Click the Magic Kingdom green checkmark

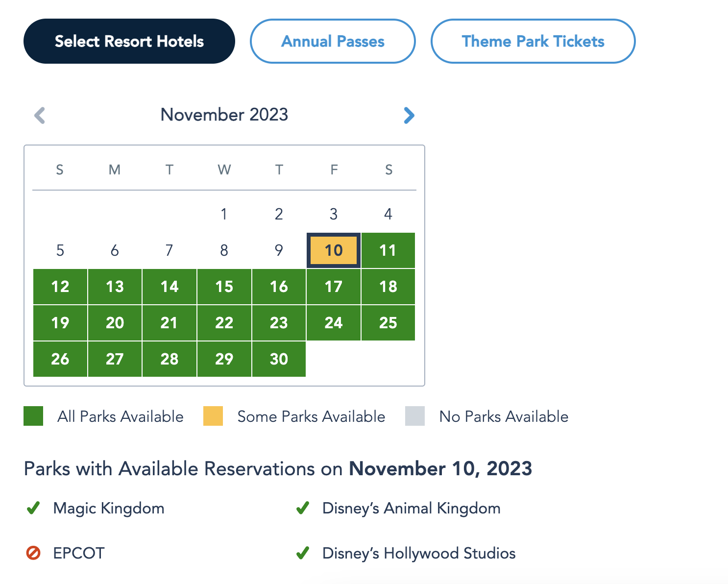[x=33, y=508]
